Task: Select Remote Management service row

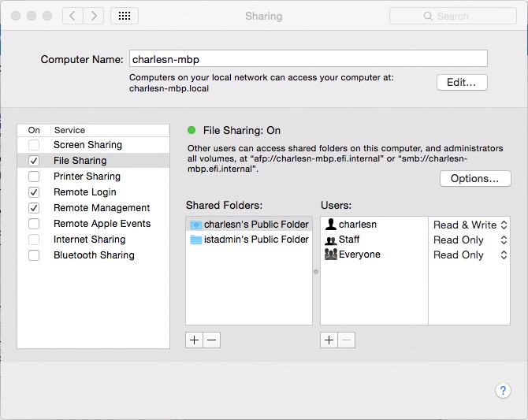Action: [x=101, y=208]
